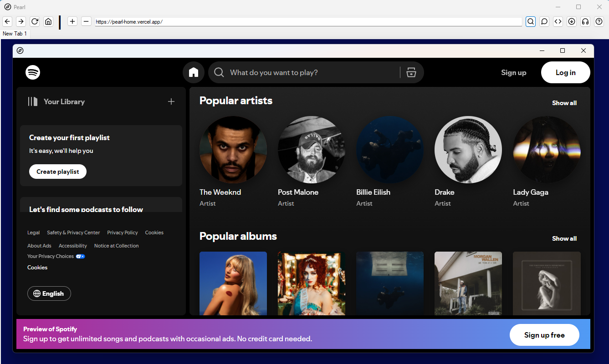The width and height of the screenshot is (609, 364).
Task: Click the Log in button
Action: click(x=565, y=72)
